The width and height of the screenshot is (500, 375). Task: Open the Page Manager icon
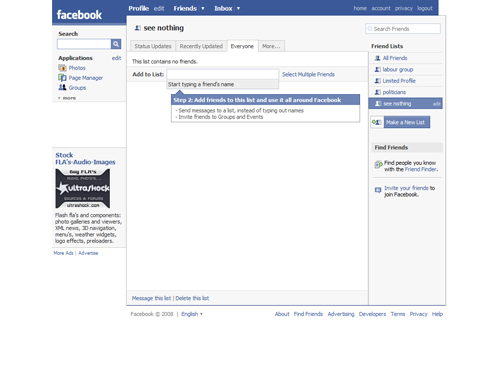coord(62,78)
